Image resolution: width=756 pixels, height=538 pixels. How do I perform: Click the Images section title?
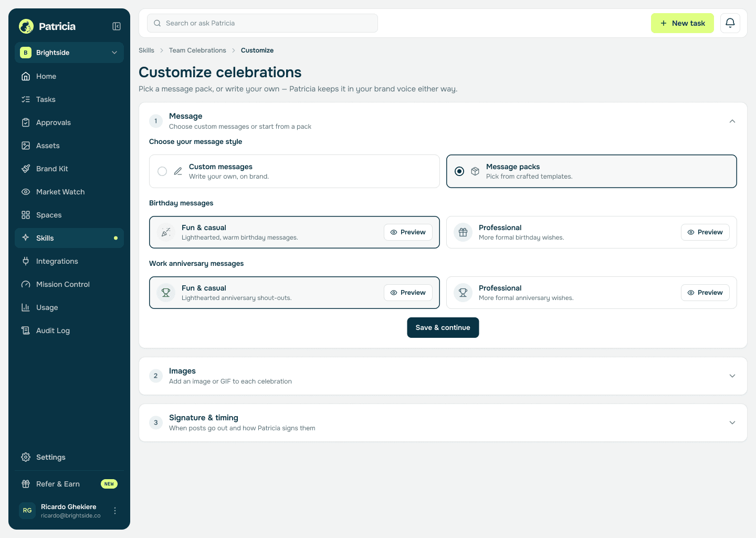182,371
